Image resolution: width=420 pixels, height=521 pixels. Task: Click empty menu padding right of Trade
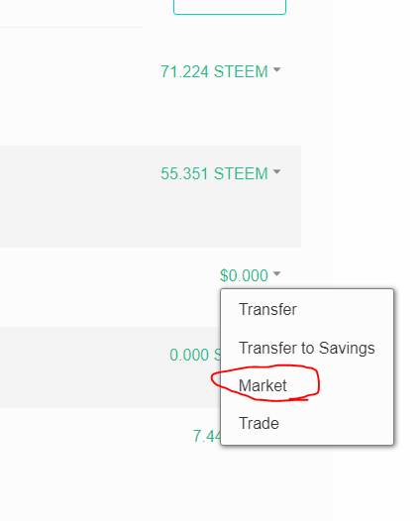[336, 423]
